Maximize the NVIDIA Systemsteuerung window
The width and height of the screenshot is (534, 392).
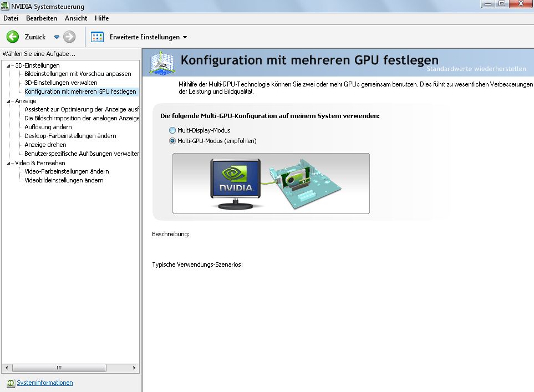click(502, 4)
